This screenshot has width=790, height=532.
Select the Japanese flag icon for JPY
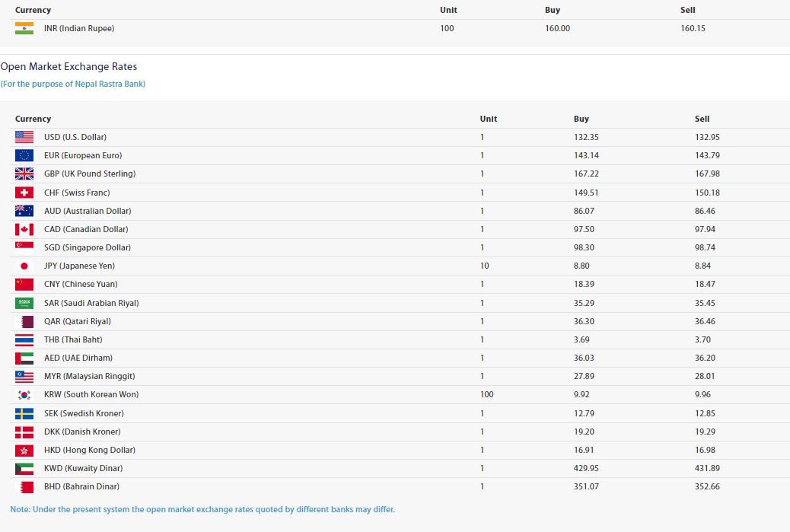(24, 266)
